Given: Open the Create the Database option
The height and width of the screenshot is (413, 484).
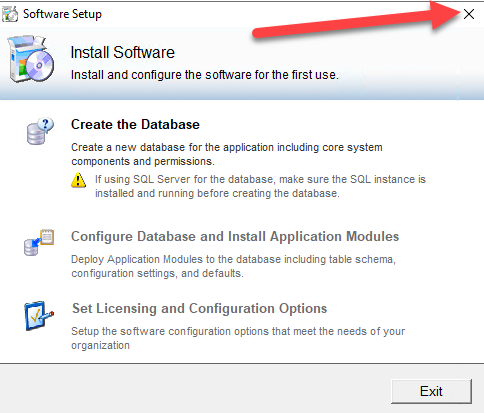Looking at the screenshot, I should (x=135, y=125).
